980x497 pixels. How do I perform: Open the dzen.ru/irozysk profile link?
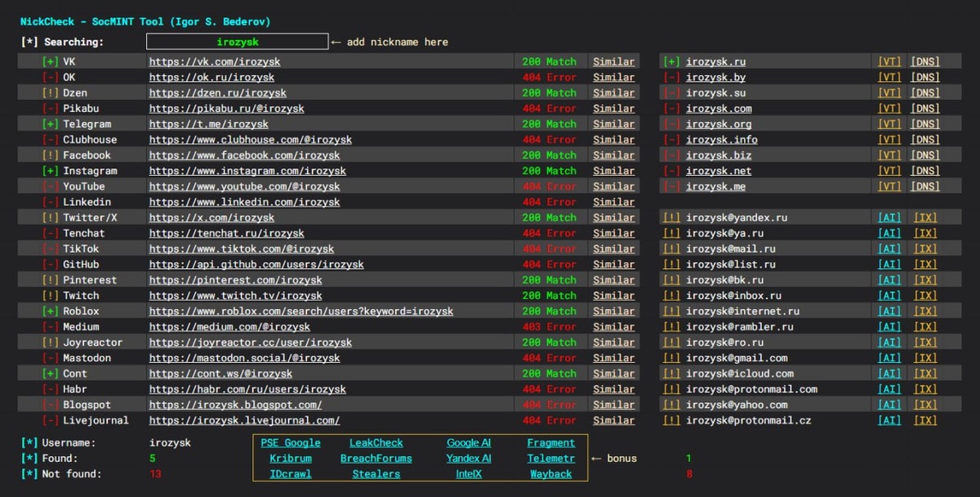[x=218, y=92]
